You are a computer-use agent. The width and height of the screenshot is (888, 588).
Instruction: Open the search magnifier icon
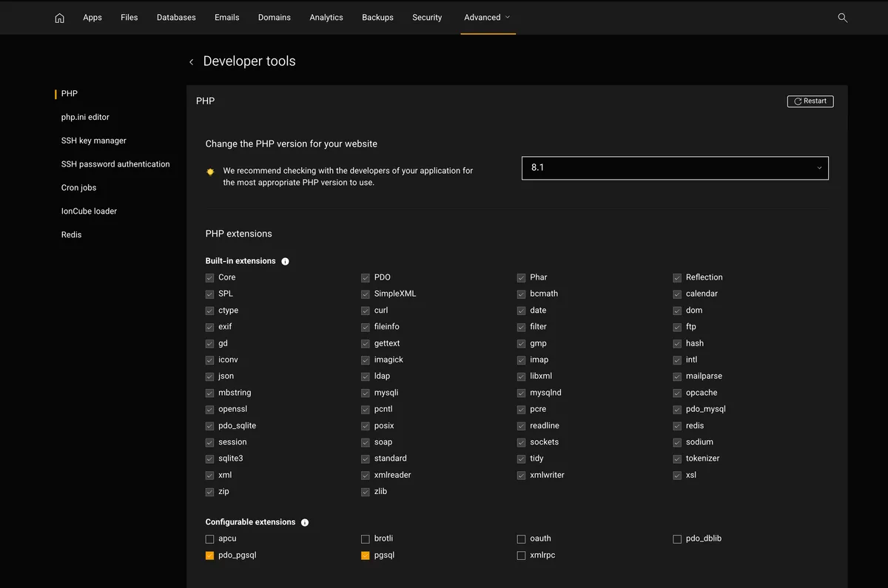(x=842, y=18)
